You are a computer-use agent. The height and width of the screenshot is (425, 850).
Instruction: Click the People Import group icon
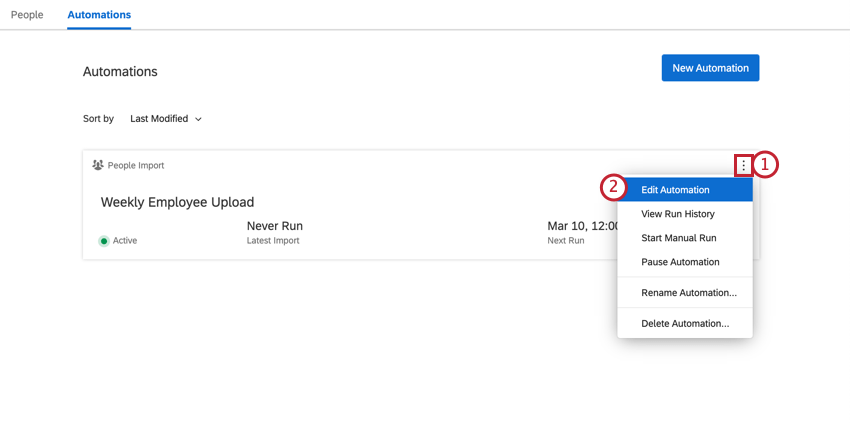(98, 165)
